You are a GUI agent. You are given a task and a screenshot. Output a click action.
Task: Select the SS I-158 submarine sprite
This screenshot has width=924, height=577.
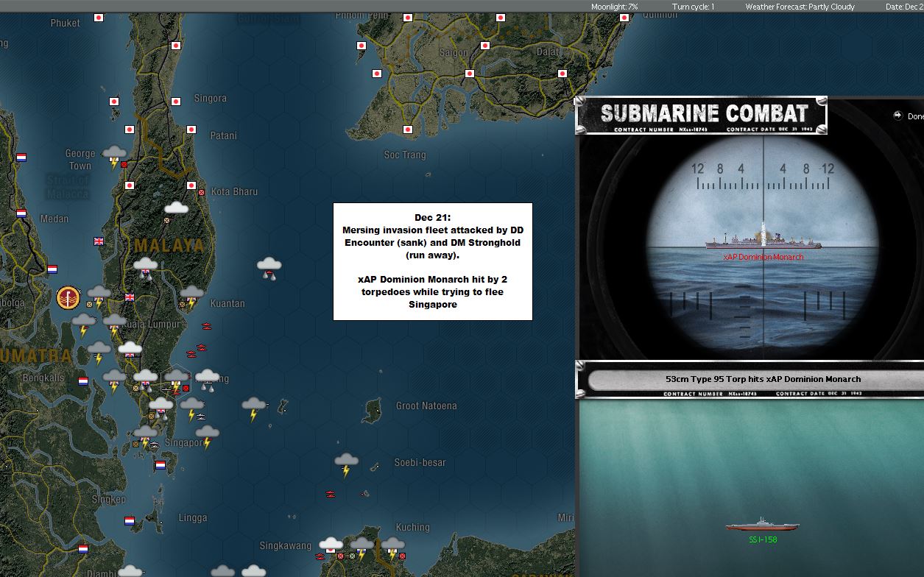[x=762, y=525]
